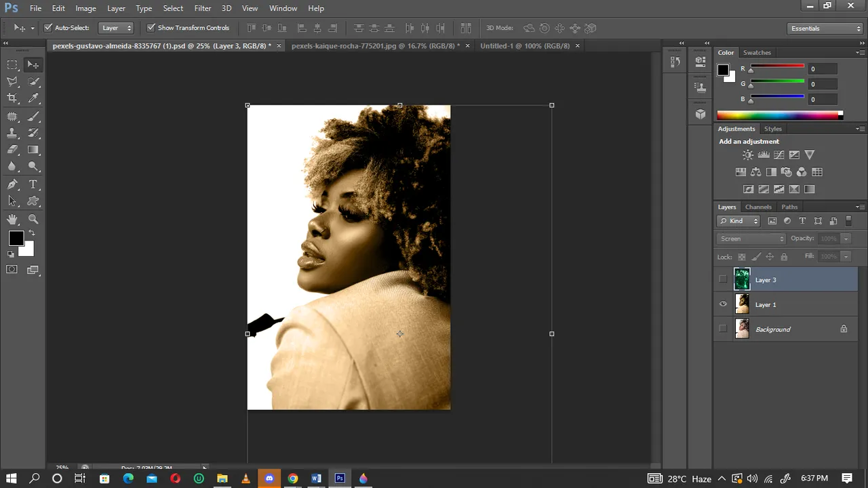Switch to pexels-kaique-rocha-775201.jpg document tab
Image resolution: width=868 pixels, height=488 pixels.
pos(376,45)
